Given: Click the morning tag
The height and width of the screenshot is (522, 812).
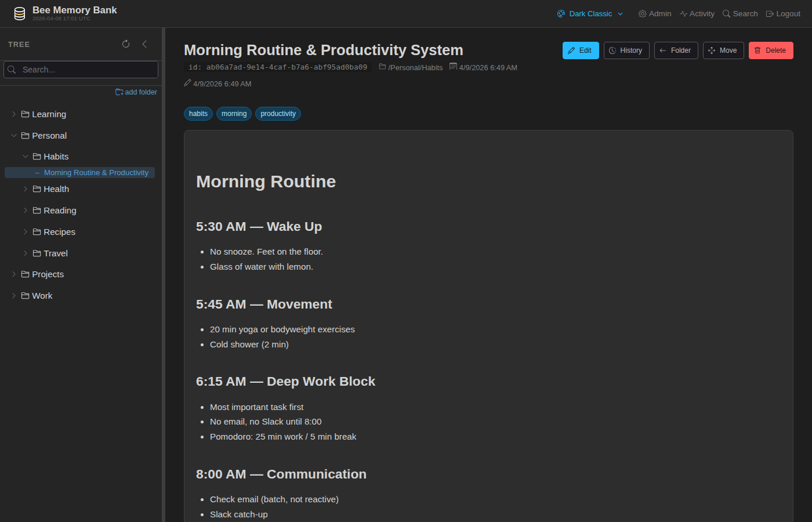Looking at the screenshot, I should (234, 114).
